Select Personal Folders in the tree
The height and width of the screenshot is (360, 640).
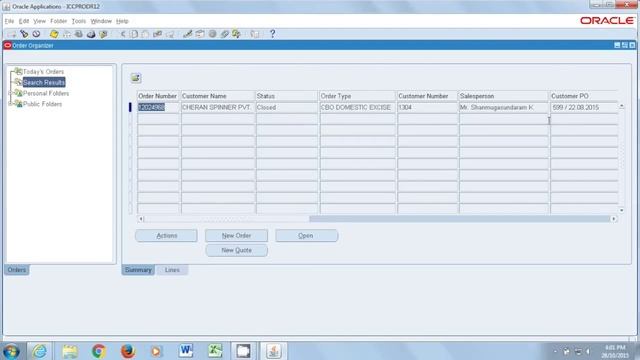46,93
